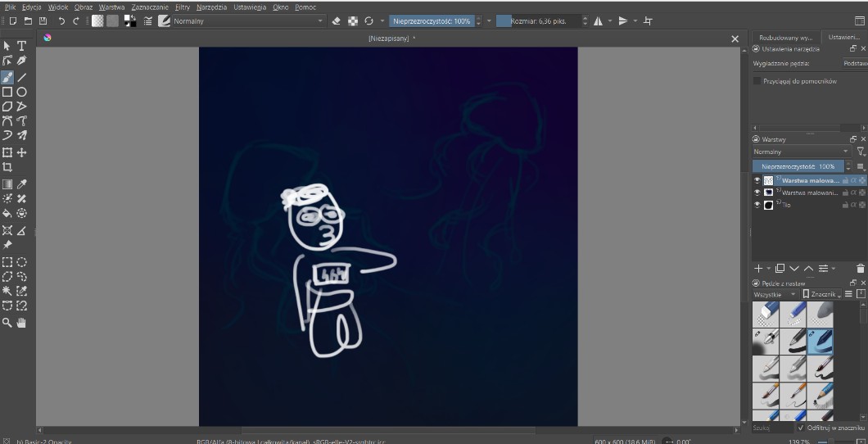Click the layer 'Nieprzezroczystość: 100%' slider
The image size is (868, 444).
point(797,166)
